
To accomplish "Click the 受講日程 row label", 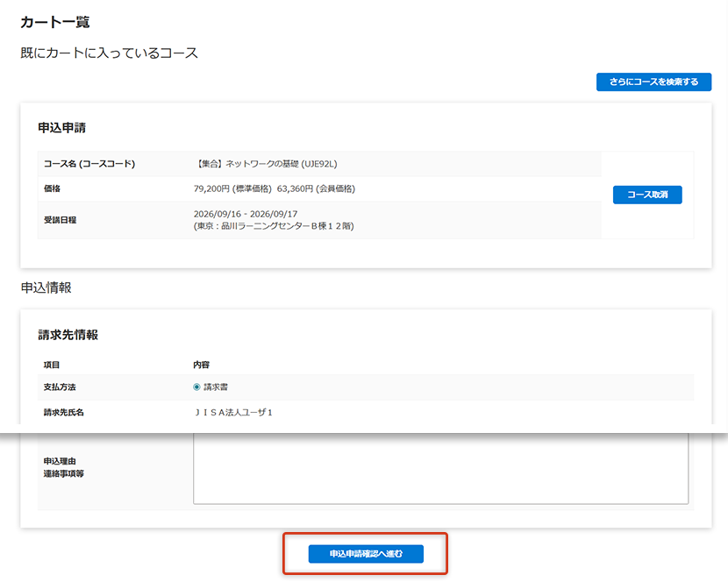I will tap(60, 220).
